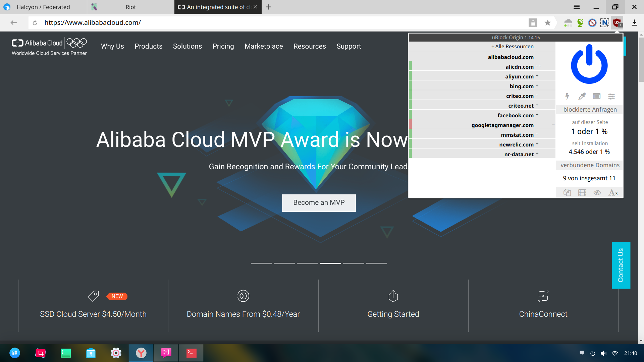
Task: Toggle remote fonts blocking icon
Action: click(x=613, y=193)
